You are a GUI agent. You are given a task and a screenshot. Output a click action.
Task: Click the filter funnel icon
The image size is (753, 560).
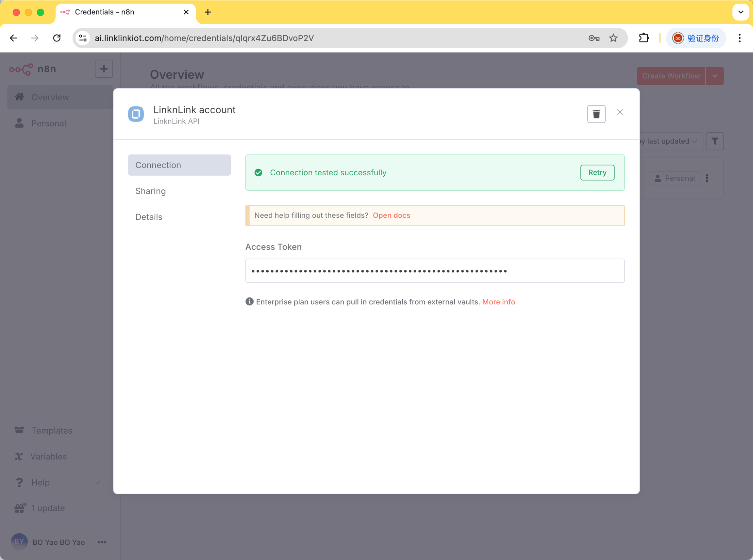(x=714, y=141)
